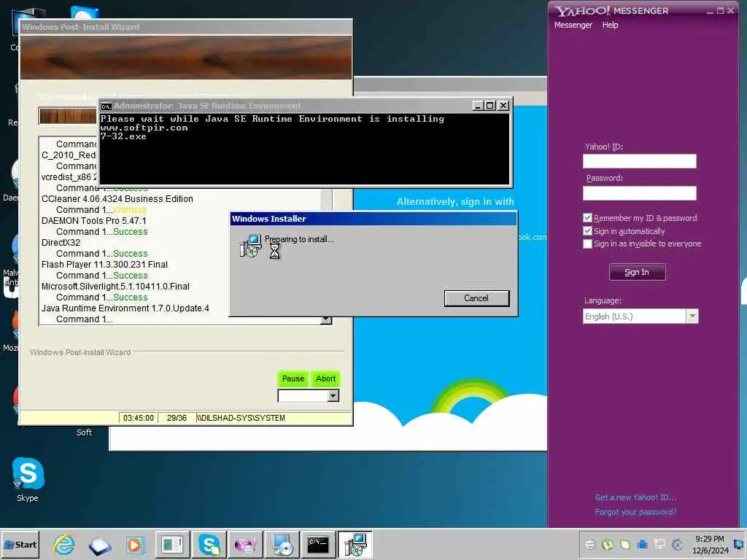The image size is (747, 560).
Task: Switch to Yahoo Messenger taskbar button
Action: [246, 545]
